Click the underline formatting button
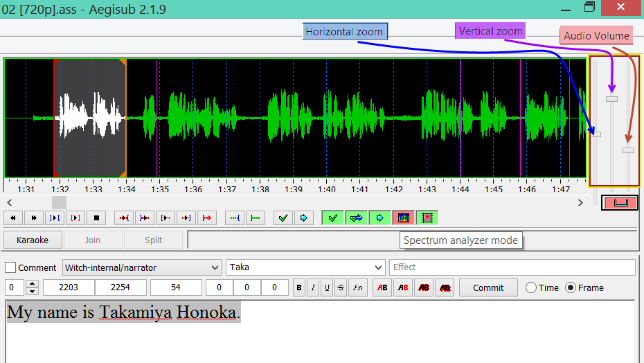This screenshot has width=644, height=363. pyautogui.click(x=326, y=288)
